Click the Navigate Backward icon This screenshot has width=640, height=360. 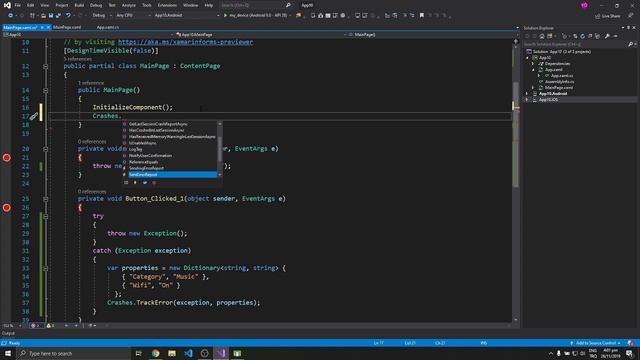pos(10,16)
